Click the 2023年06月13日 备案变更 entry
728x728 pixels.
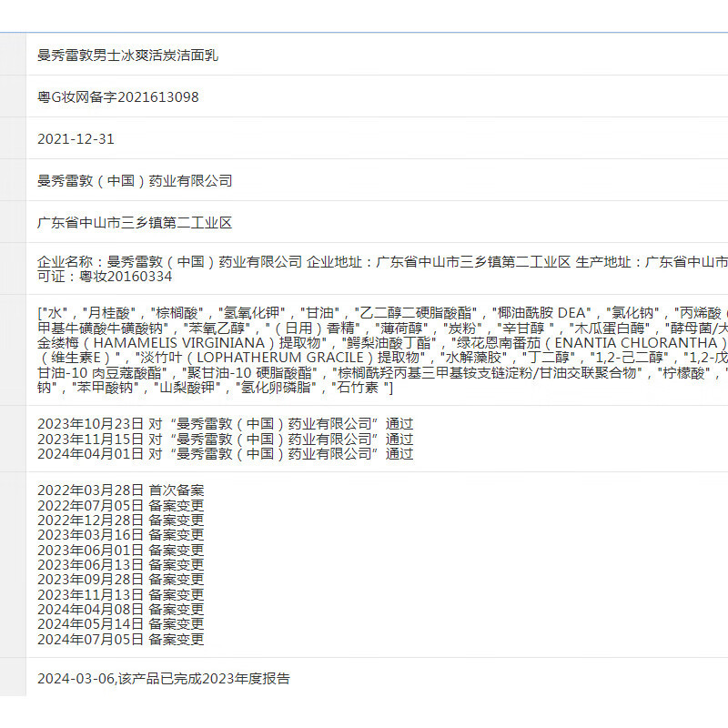pos(120,564)
